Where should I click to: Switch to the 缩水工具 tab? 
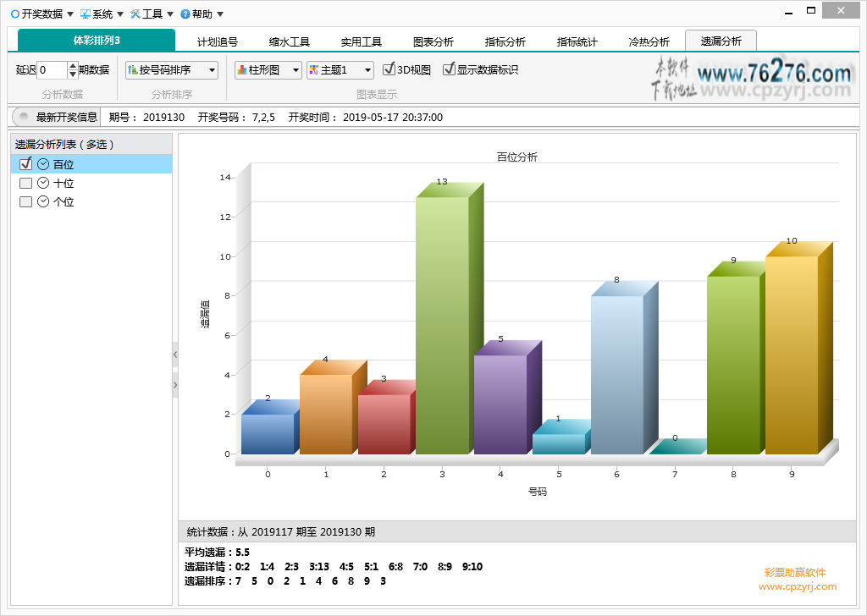coord(290,41)
